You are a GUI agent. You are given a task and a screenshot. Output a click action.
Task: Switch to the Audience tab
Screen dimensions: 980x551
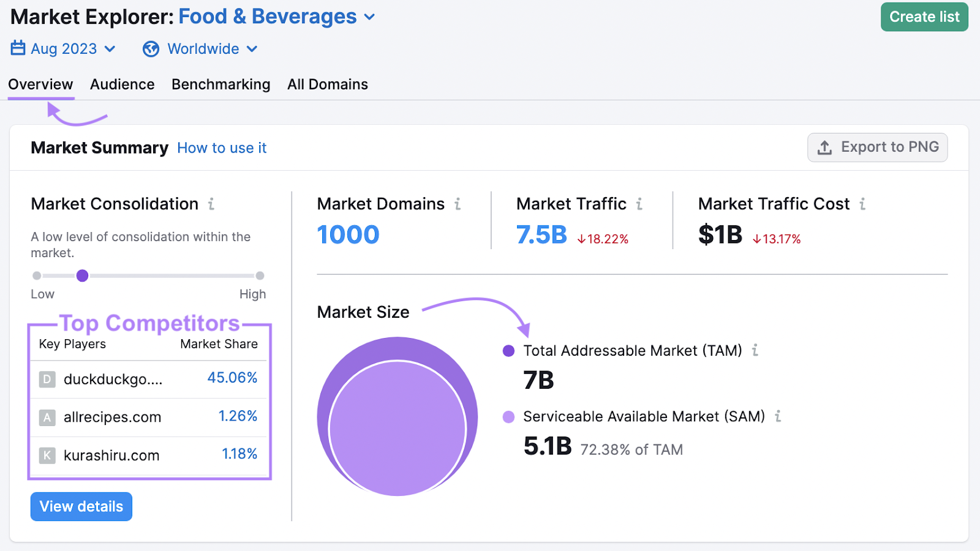122,84
